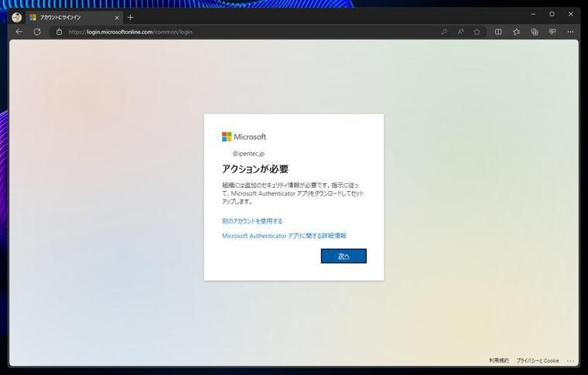Close the browser window
The height and width of the screenshot is (375, 588).
571,14
